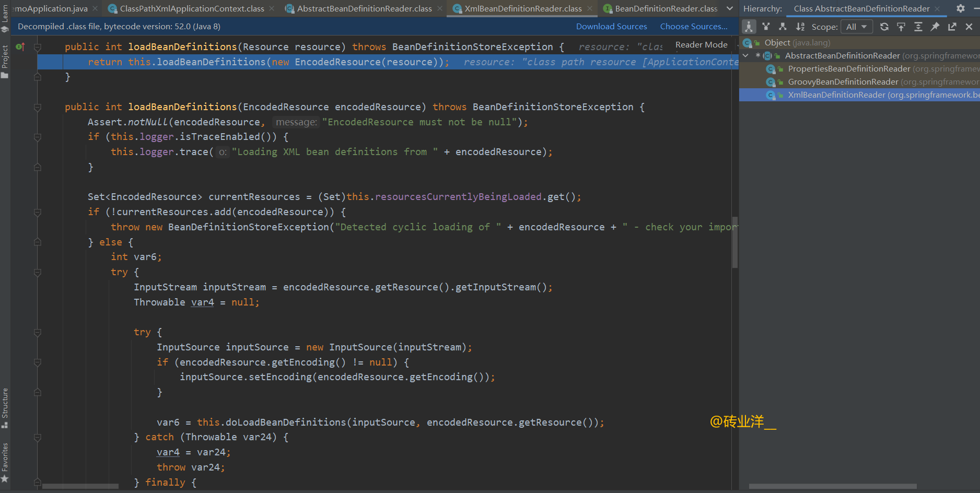Fold the isTraceEnabled if block
The image size is (980, 493).
pyautogui.click(x=38, y=137)
